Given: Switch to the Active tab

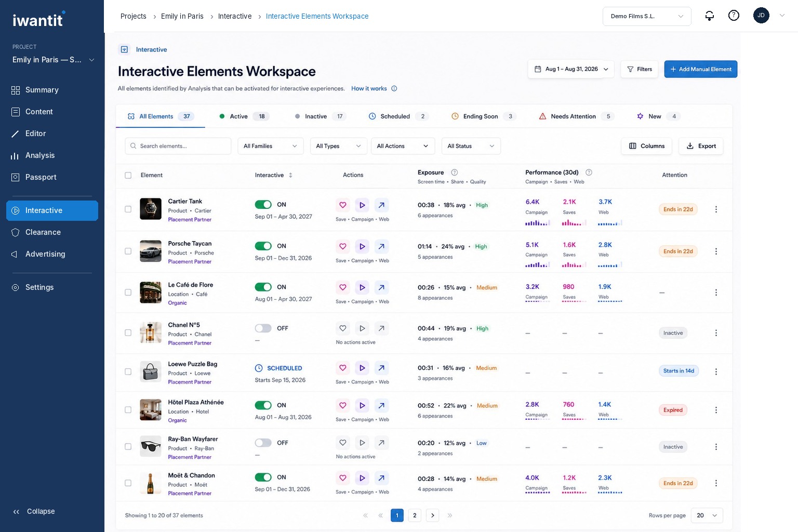Looking at the screenshot, I should tap(243, 116).
